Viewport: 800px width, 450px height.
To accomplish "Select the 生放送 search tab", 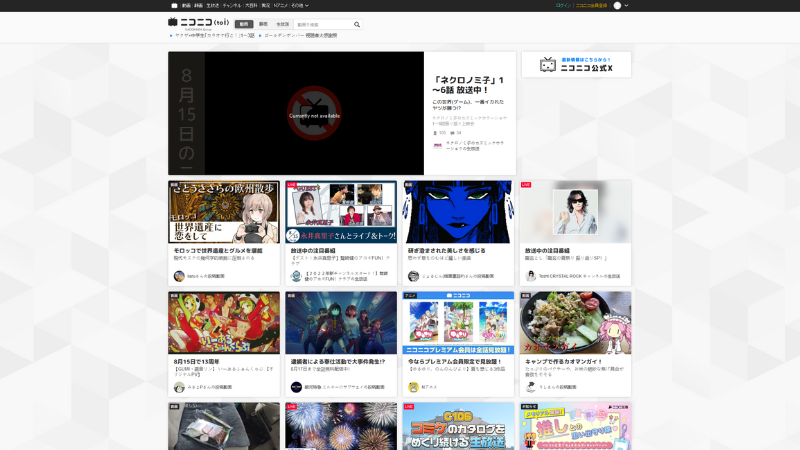I will 282,24.
